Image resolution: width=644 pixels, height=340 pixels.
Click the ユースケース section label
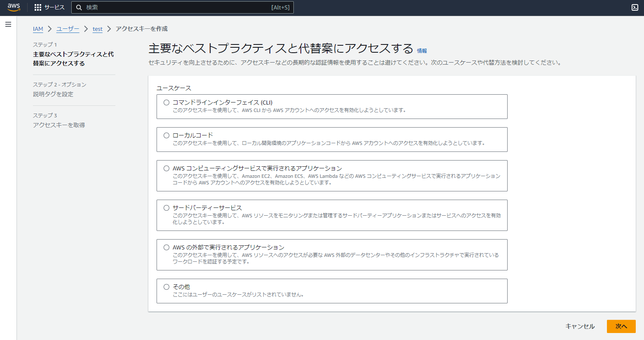coord(174,88)
